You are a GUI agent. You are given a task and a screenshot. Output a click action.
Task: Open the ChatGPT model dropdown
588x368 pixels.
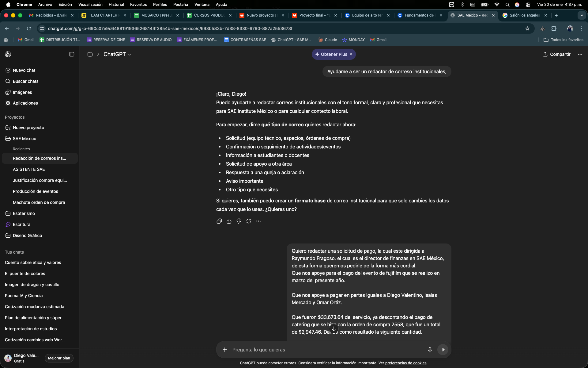pyautogui.click(x=117, y=54)
